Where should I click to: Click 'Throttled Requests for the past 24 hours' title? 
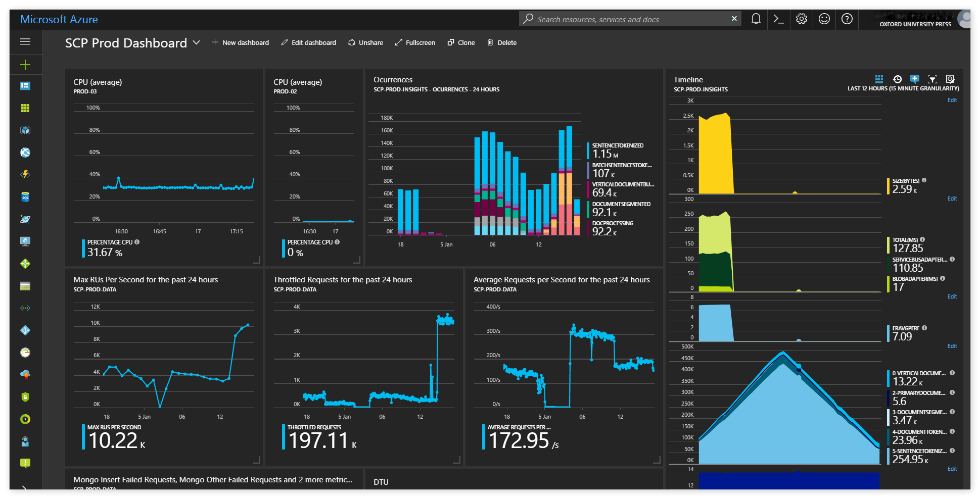[x=343, y=280]
